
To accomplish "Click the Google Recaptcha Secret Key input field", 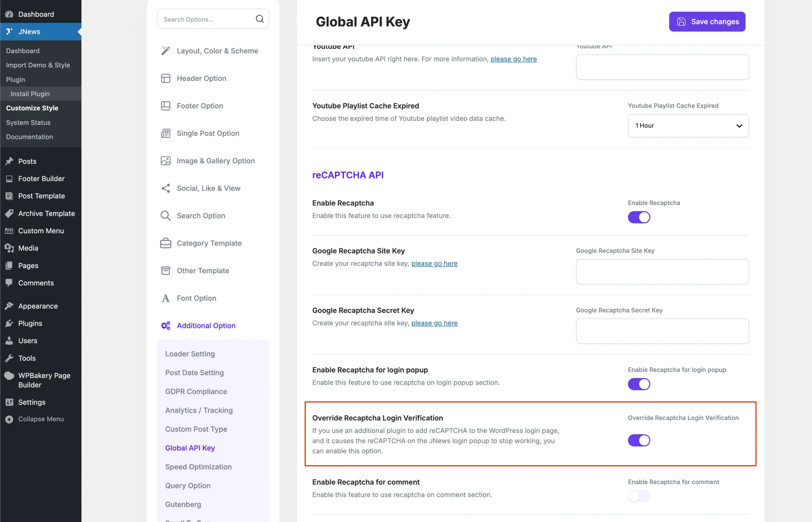I will [x=662, y=331].
